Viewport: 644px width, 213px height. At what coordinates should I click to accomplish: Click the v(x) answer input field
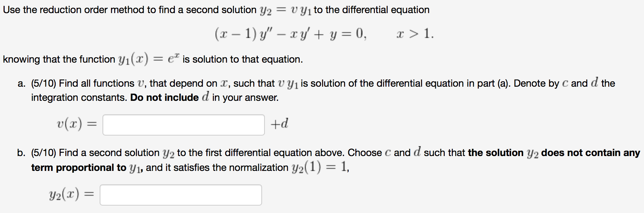[x=183, y=125]
